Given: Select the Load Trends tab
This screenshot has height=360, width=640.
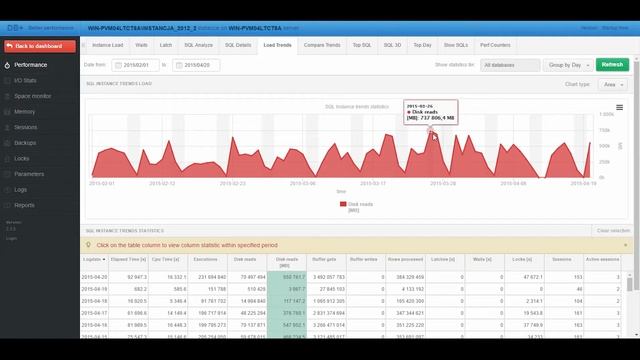Looking at the screenshot, I should point(278,45).
